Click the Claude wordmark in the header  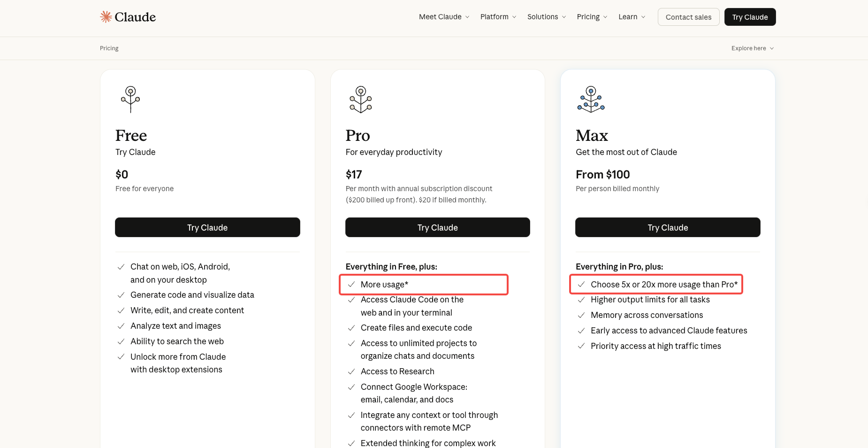point(135,17)
